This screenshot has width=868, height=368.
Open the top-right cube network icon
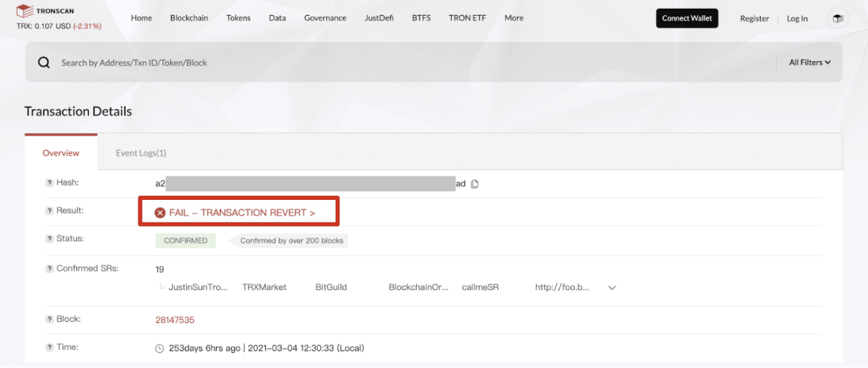tap(837, 18)
